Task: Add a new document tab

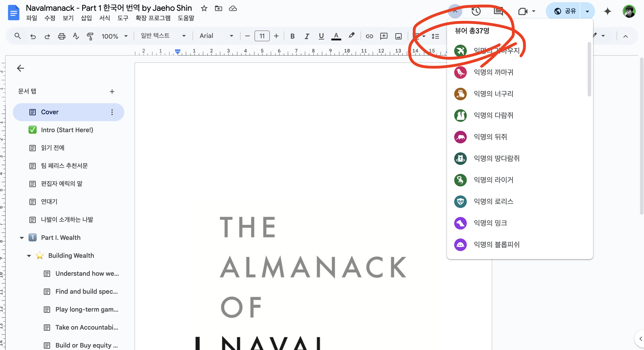Action: 112,92
